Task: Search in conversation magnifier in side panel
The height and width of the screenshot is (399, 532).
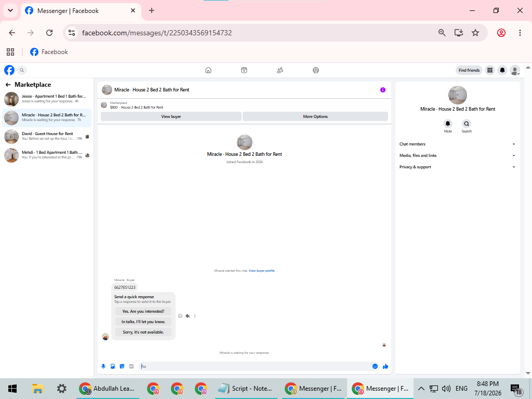Action: [467, 124]
